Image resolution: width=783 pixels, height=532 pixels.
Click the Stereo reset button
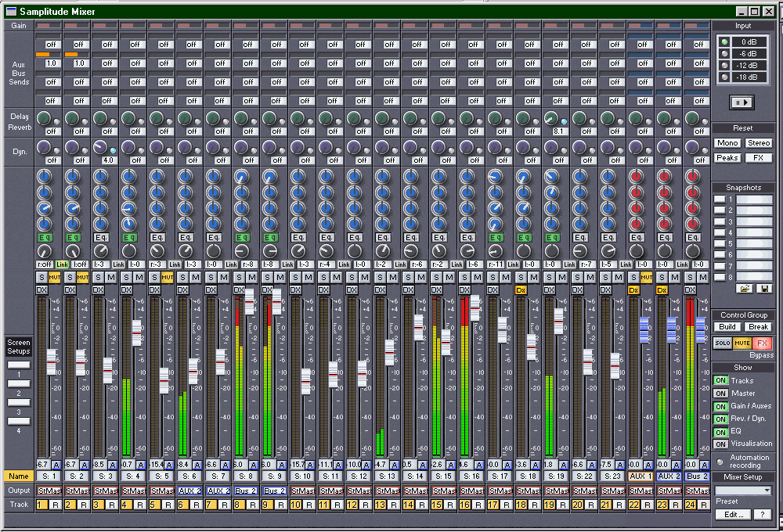[759, 142]
